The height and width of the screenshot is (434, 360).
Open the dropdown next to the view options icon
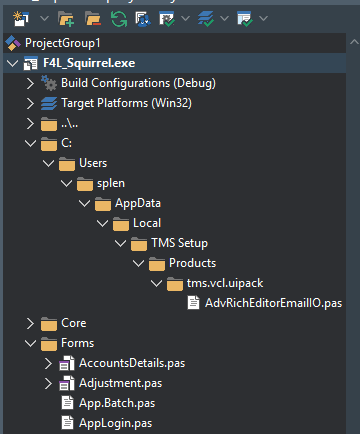263,18
